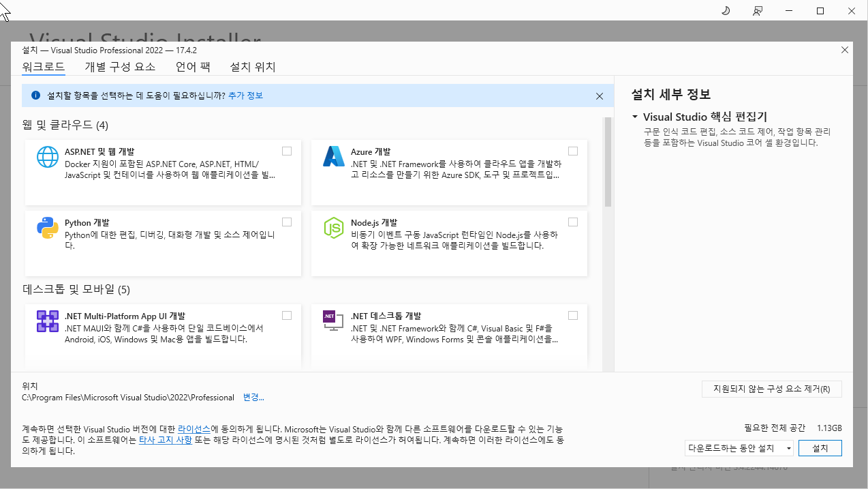Click the 필요한 전체 공간 label

pyautogui.click(x=775, y=428)
